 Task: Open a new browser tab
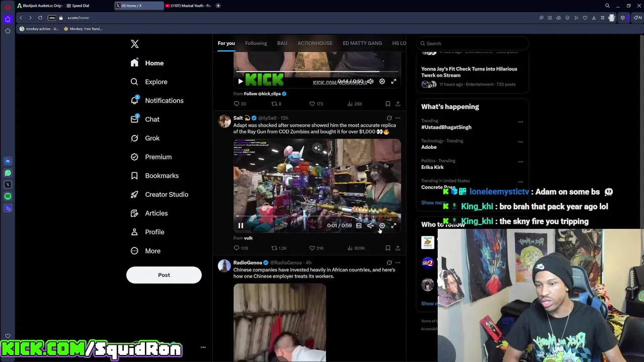pos(218,6)
